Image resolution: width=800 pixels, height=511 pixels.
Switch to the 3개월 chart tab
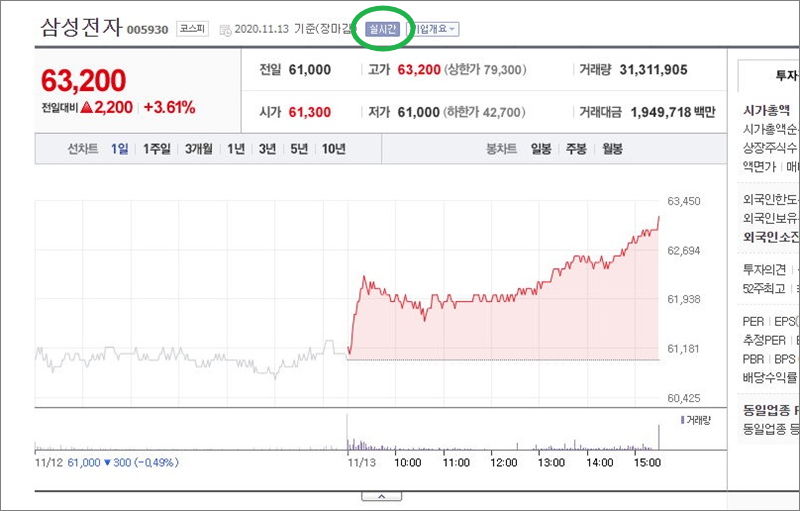click(198, 149)
